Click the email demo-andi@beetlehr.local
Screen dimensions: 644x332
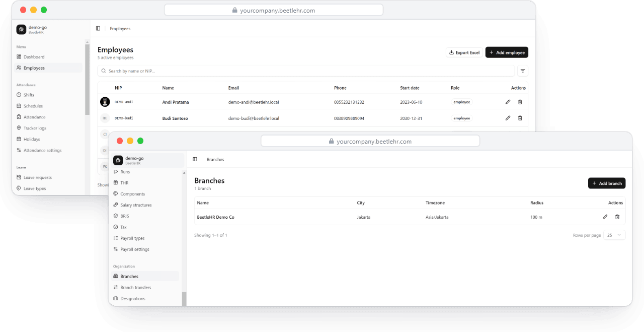click(254, 102)
